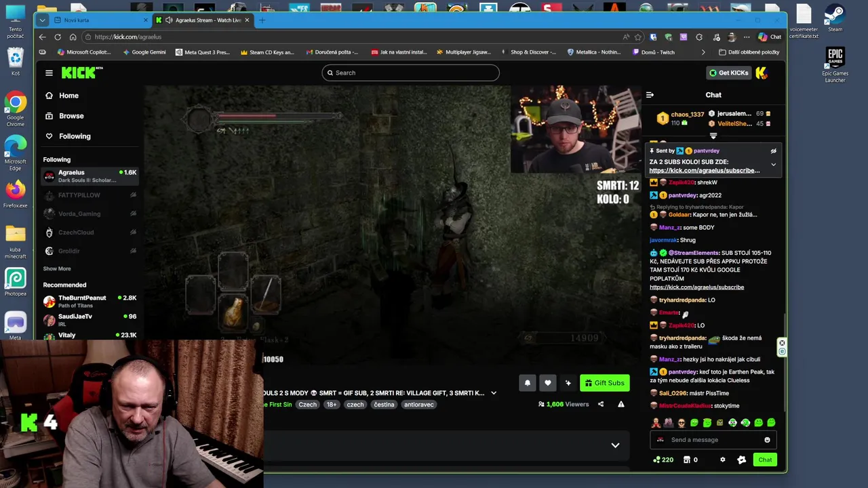The height and width of the screenshot is (488, 868).
Task: Expand the leaderboard chevron below chaos_1337
Action: click(x=713, y=136)
